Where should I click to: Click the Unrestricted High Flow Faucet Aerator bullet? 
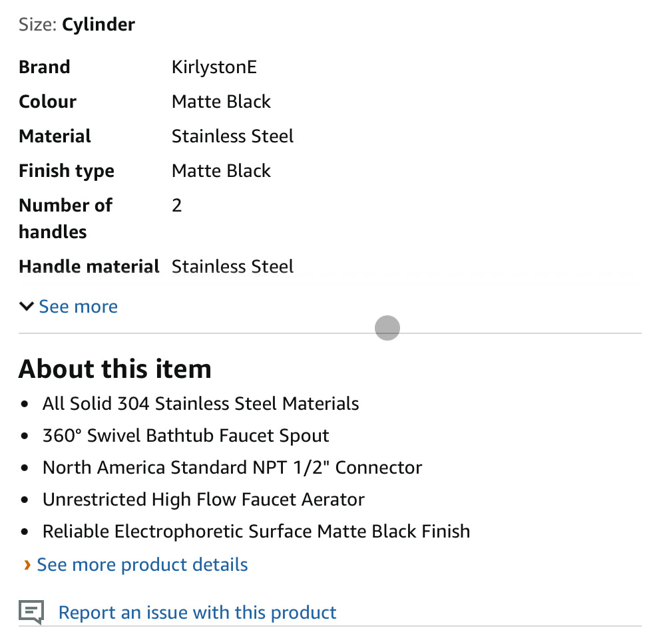click(203, 500)
